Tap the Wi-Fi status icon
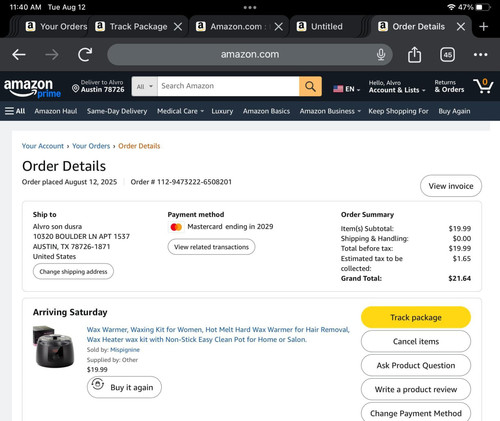Viewport: 500px width, 421px height. tap(451, 7)
